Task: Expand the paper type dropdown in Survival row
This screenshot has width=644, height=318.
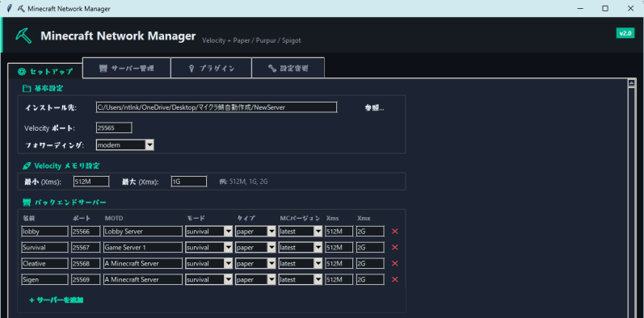Action: point(271,248)
